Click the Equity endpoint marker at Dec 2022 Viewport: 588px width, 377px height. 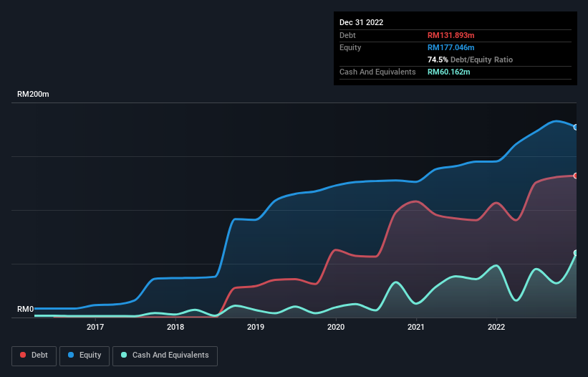pos(576,127)
